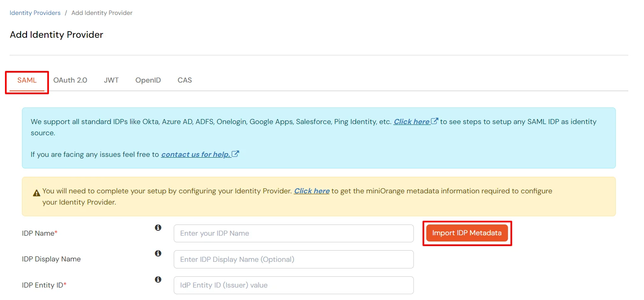Click the Enter your IDP Name field
The width and height of the screenshot is (644, 300).
293,233
